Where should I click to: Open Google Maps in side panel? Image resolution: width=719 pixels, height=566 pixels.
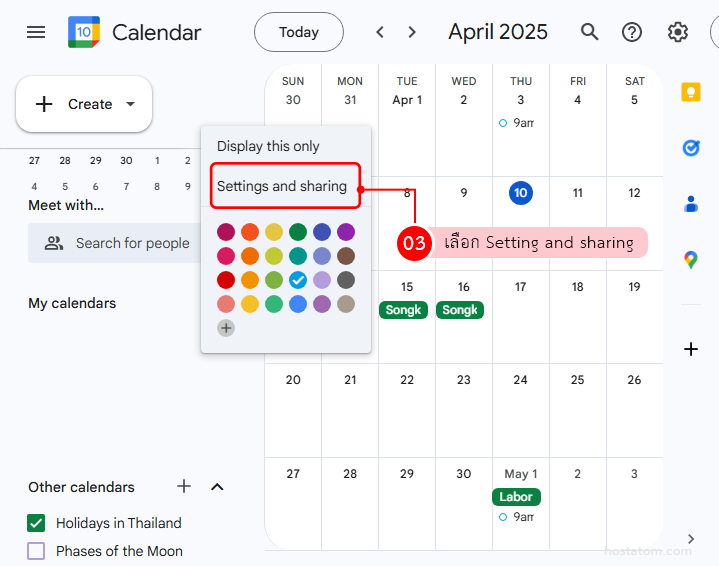690,260
